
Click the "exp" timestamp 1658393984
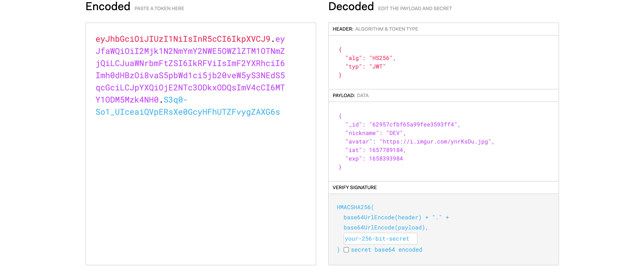pos(386,159)
